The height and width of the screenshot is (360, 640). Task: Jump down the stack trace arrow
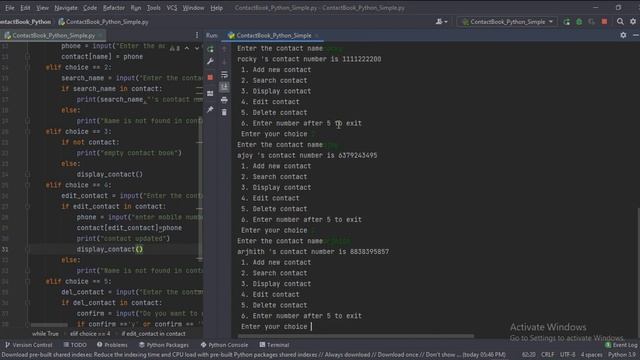point(224,62)
